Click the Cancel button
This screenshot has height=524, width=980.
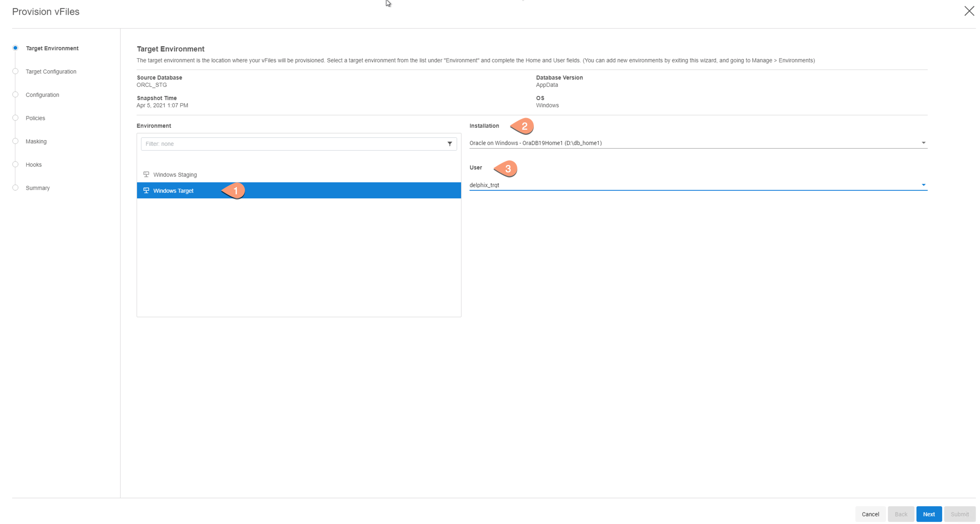point(870,512)
